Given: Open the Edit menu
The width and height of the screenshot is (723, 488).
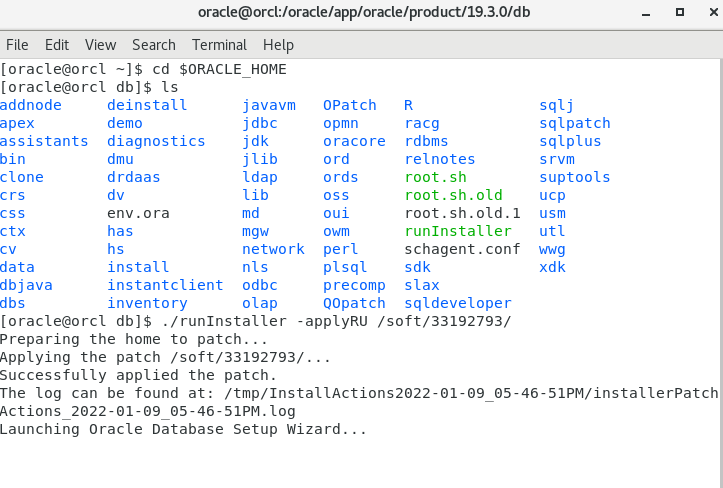Looking at the screenshot, I should tap(57, 45).
